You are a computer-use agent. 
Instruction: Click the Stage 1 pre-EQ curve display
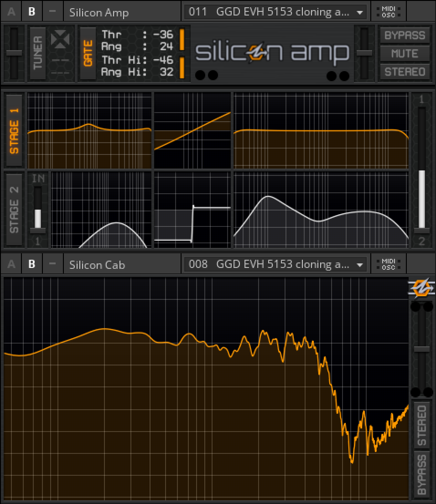(89, 130)
